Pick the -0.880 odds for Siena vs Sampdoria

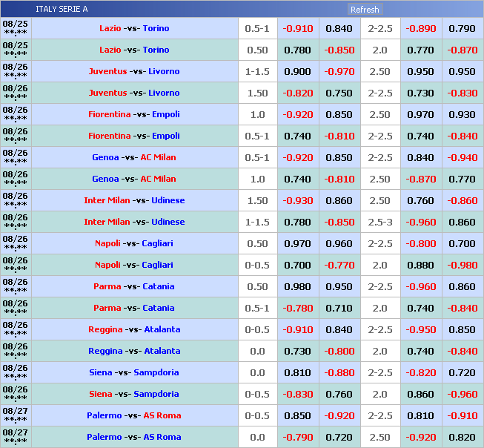339,372
